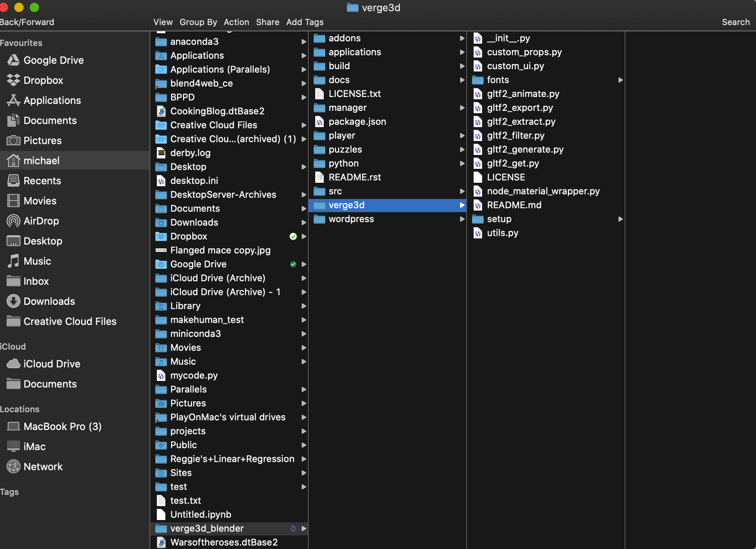Expand the setup folder arrow
The image size is (756, 549).
coord(620,219)
